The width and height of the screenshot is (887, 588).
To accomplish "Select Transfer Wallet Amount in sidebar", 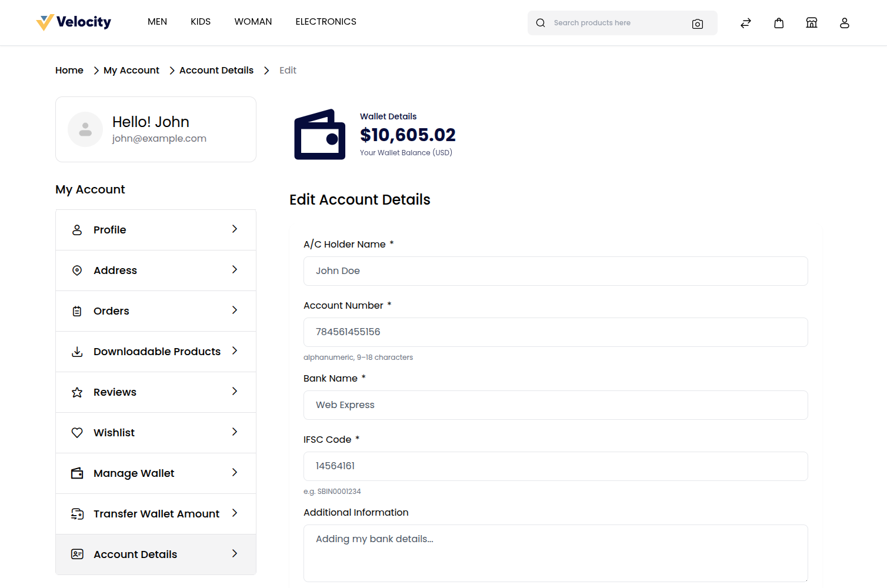I will click(x=156, y=513).
